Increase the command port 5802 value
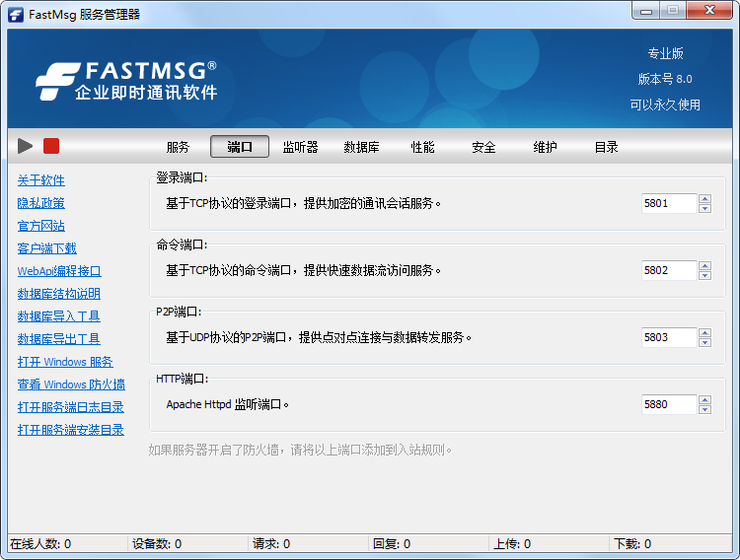Image resolution: width=740 pixels, height=560 pixels. (x=705, y=265)
